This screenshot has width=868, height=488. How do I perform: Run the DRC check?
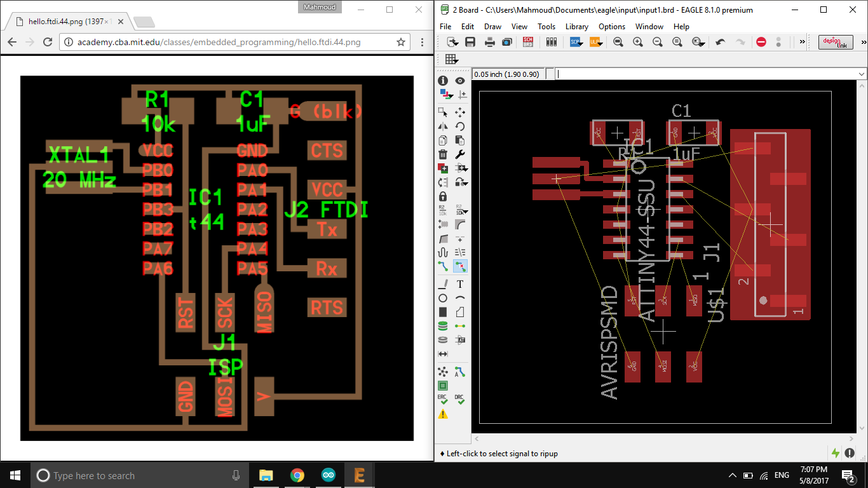coord(460,400)
